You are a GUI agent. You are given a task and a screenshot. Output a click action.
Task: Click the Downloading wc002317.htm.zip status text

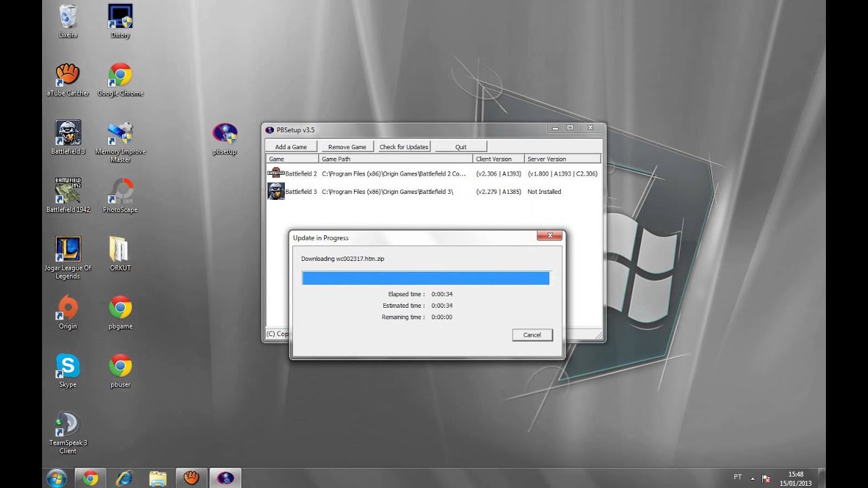[342, 259]
